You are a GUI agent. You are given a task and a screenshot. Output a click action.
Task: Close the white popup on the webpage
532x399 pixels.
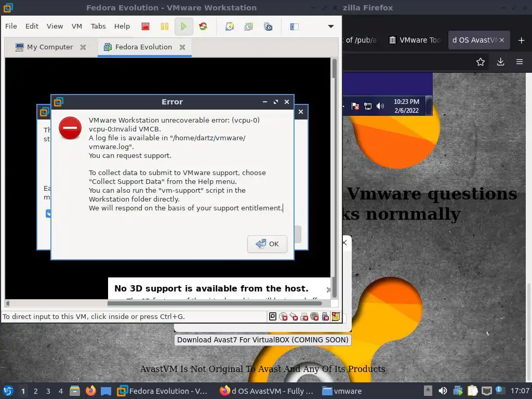[x=344, y=243]
